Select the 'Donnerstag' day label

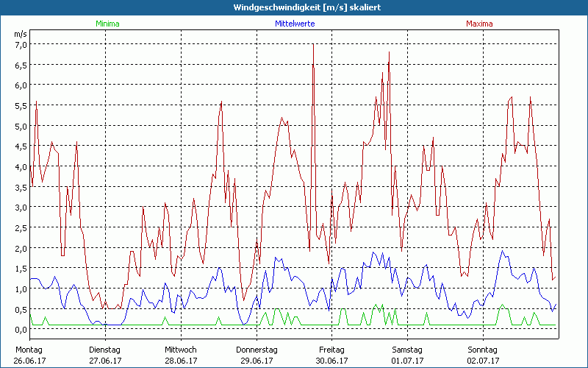click(256, 350)
